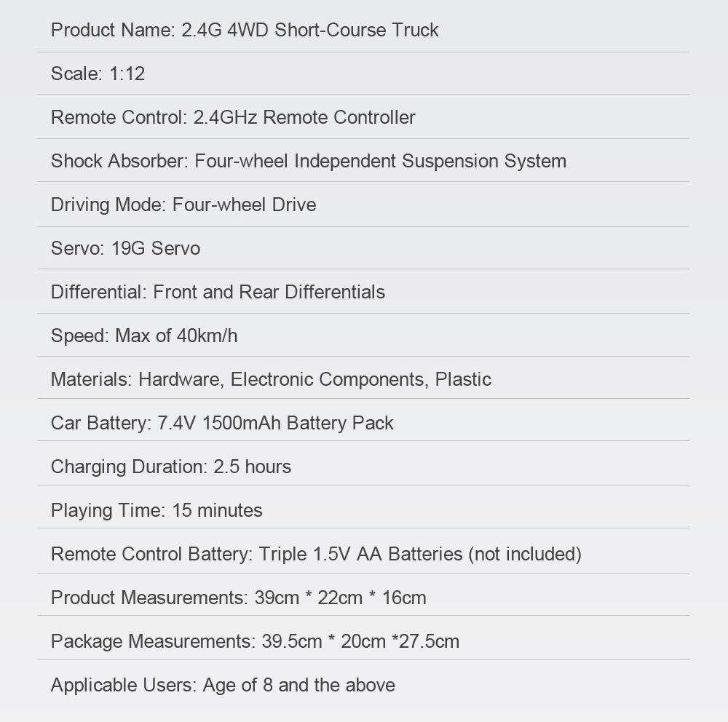Screen dimensions: 728x722
Task: Click the Materials specification line
Action: tap(271, 379)
